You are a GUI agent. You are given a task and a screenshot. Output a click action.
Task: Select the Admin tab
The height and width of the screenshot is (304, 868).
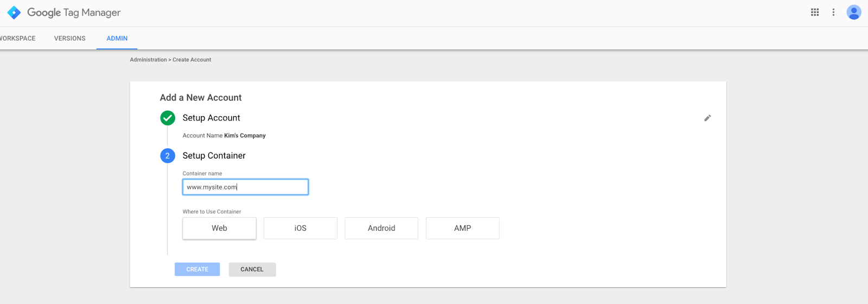pyautogui.click(x=117, y=39)
